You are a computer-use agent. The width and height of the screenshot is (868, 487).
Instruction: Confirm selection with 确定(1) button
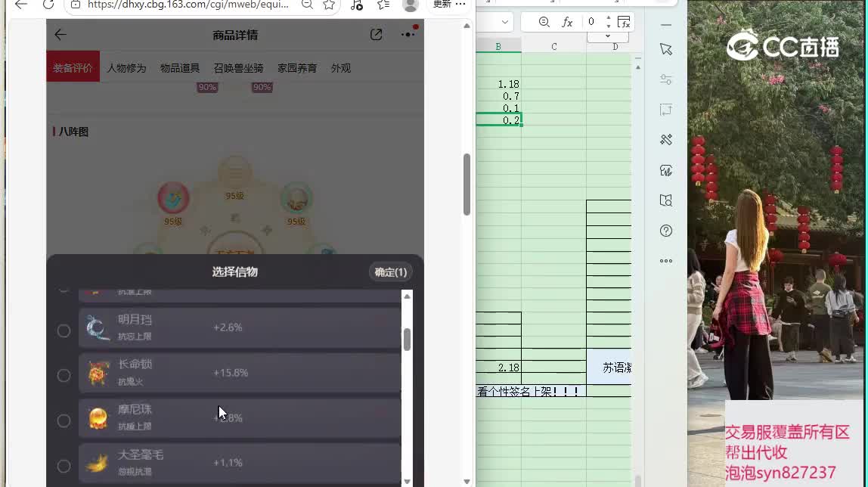(391, 271)
